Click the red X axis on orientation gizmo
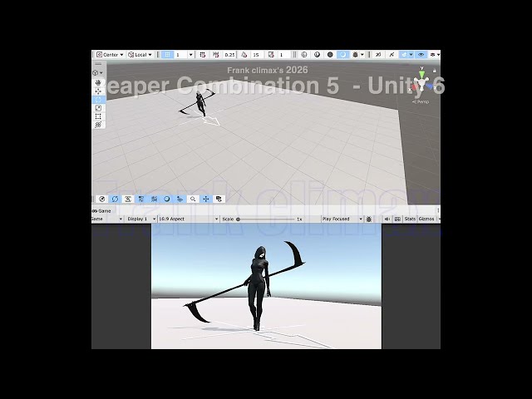 coord(414,87)
